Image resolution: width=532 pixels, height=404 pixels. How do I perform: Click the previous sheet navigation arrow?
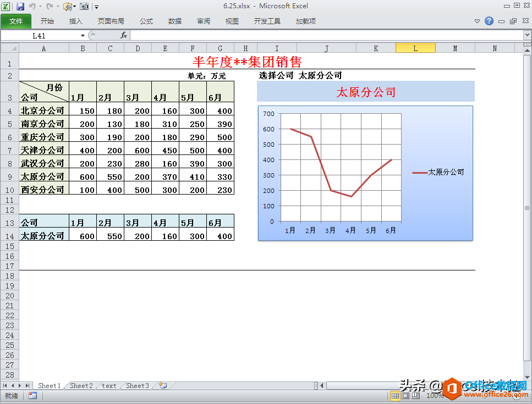click(13, 385)
